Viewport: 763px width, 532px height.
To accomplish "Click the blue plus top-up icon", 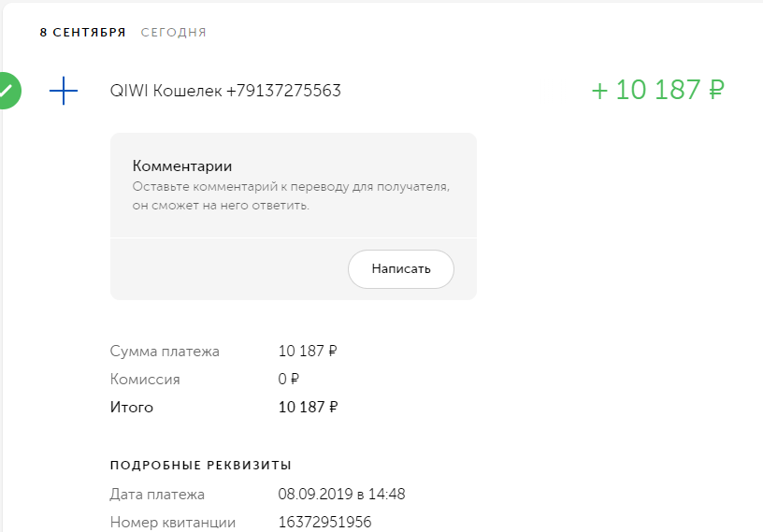I will tap(63, 91).
